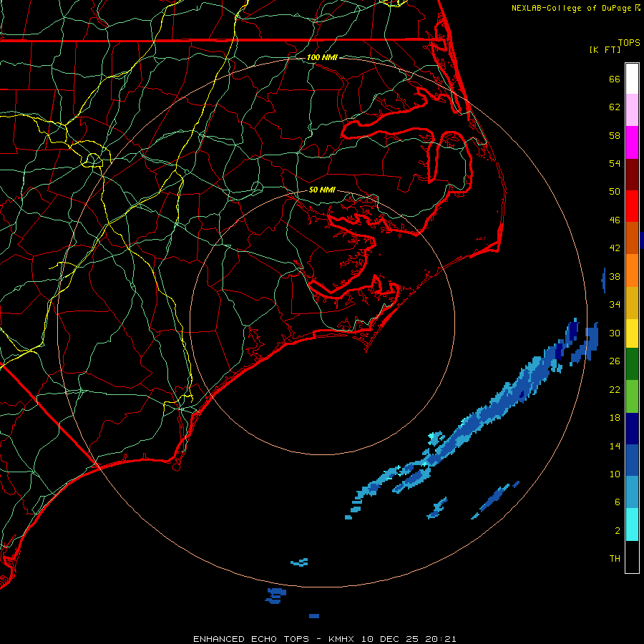This screenshot has height=644, width=644.
Task: Click the '66' legend value
Action: coord(615,79)
